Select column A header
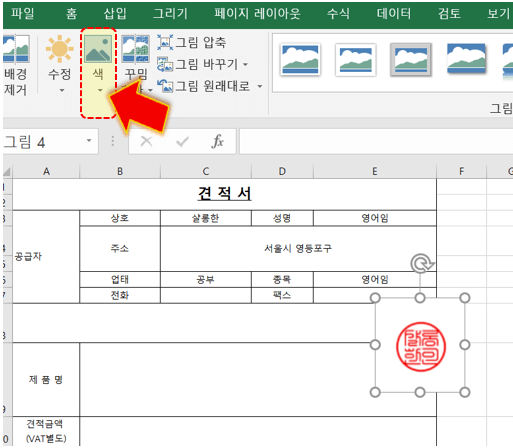The image size is (513, 448). (46, 172)
